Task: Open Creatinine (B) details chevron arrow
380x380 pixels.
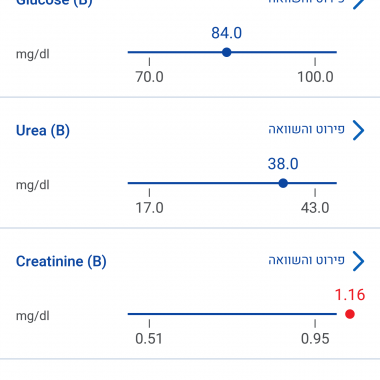Action: 358,261
